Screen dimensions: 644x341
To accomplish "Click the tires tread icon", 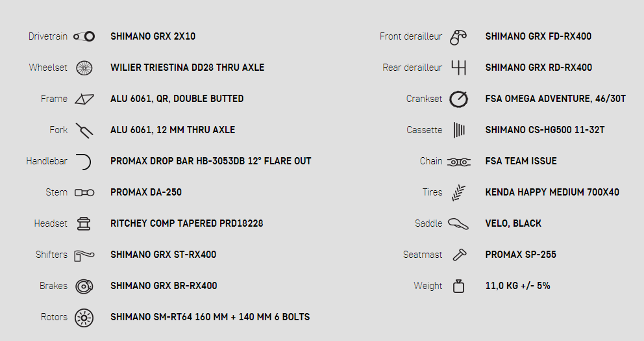I will [x=459, y=192].
